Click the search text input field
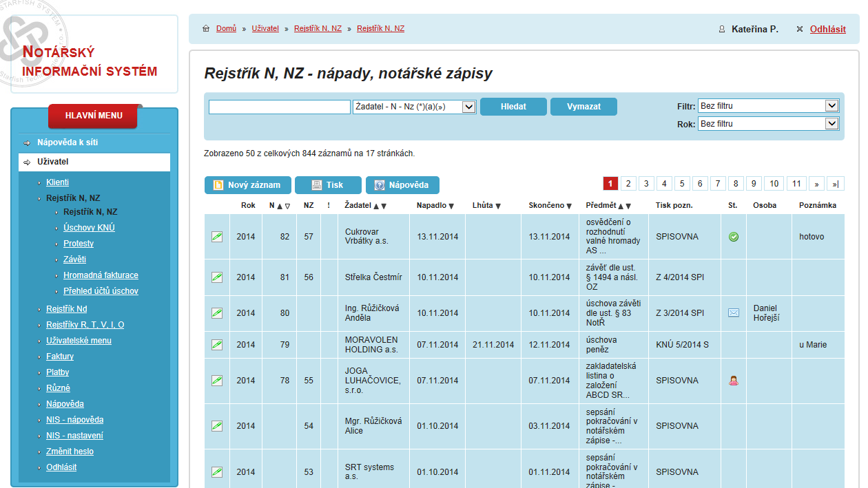 coord(280,107)
